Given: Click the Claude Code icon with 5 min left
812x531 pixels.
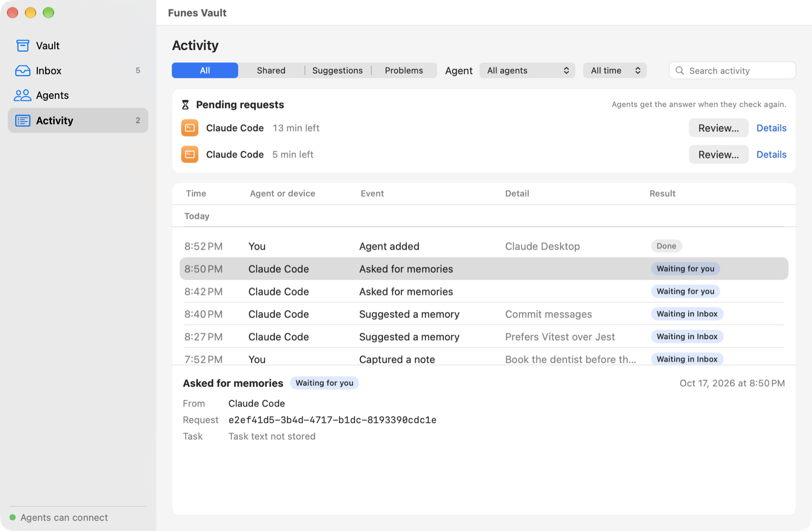Looking at the screenshot, I should tap(190, 154).
